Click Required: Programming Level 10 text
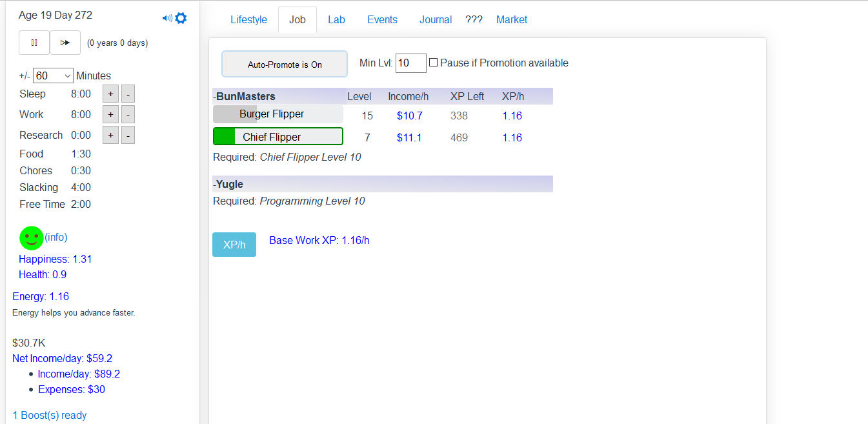This screenshot has height=424, width=868. click(289, 201)
